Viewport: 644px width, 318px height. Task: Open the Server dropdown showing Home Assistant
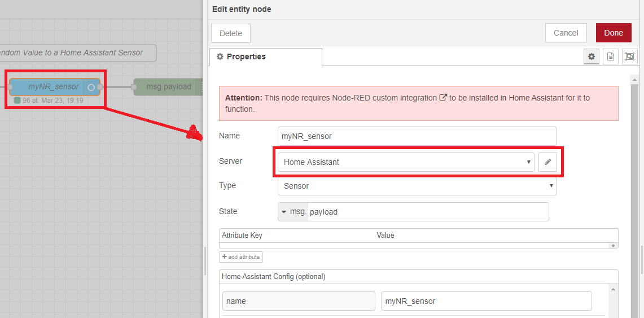[406, 162]
